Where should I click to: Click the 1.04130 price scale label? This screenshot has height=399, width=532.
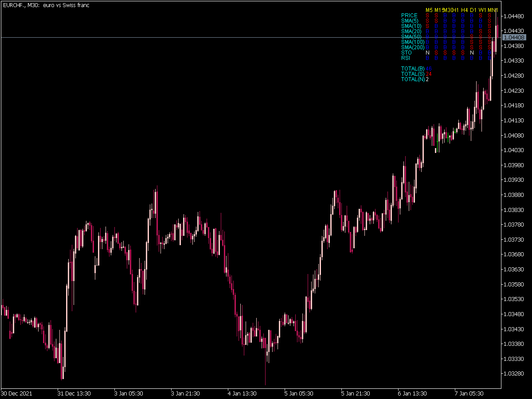coord(513,121)
